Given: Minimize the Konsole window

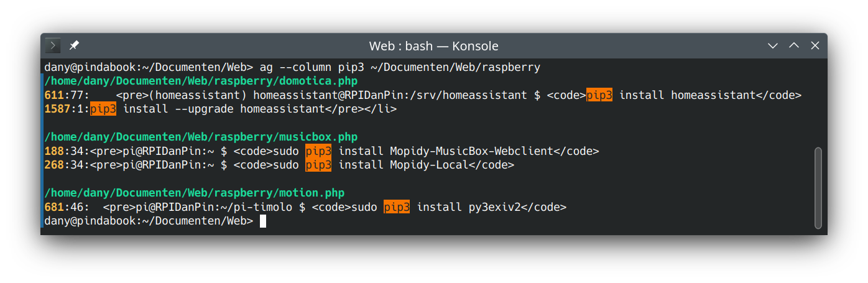Looking at the screenshot, I should [x=772, y=46].
